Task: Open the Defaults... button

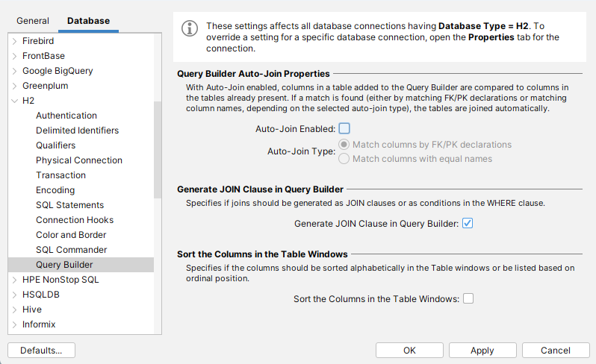Action: [41, 351]
